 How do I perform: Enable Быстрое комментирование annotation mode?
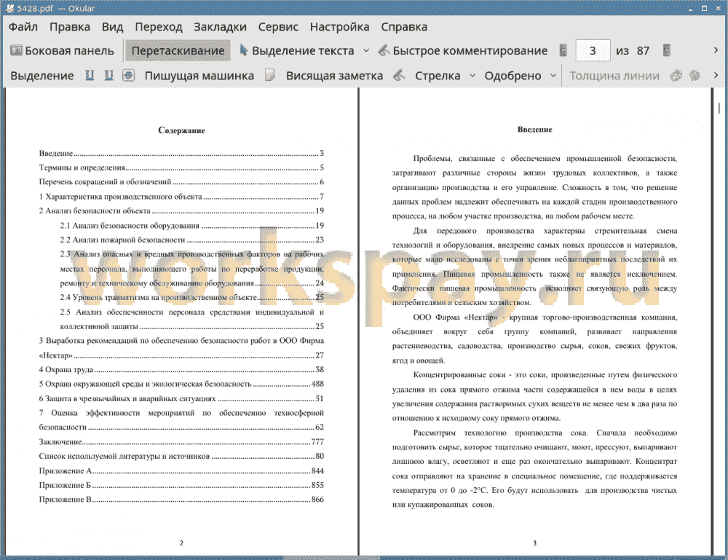point(463,51)
